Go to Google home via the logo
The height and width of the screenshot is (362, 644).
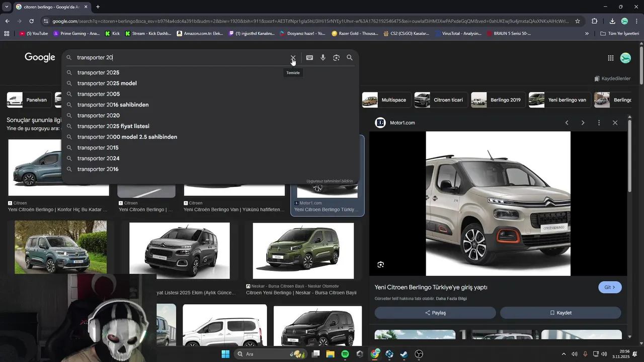click(x=40, y=57)
